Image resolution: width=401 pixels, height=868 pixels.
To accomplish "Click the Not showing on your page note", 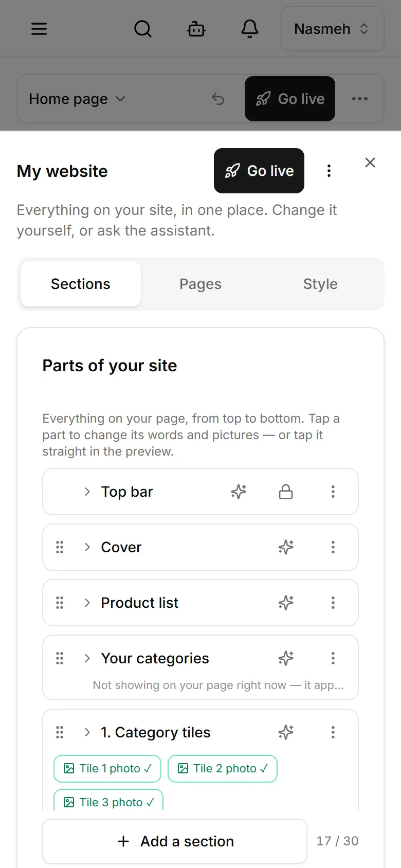I will pyautogui.click(x=218, y=685).
